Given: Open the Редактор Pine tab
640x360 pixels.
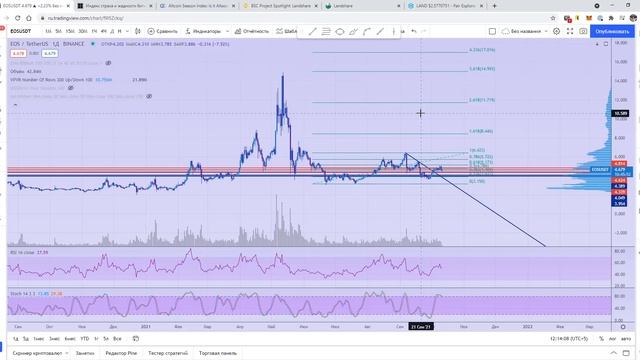Looking at the screenshot, I should (x=121, y=353).
